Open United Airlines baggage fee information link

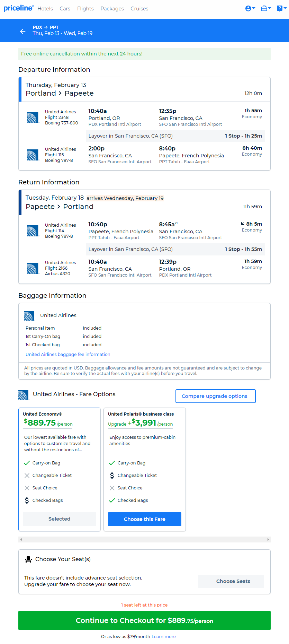point(68,355)
